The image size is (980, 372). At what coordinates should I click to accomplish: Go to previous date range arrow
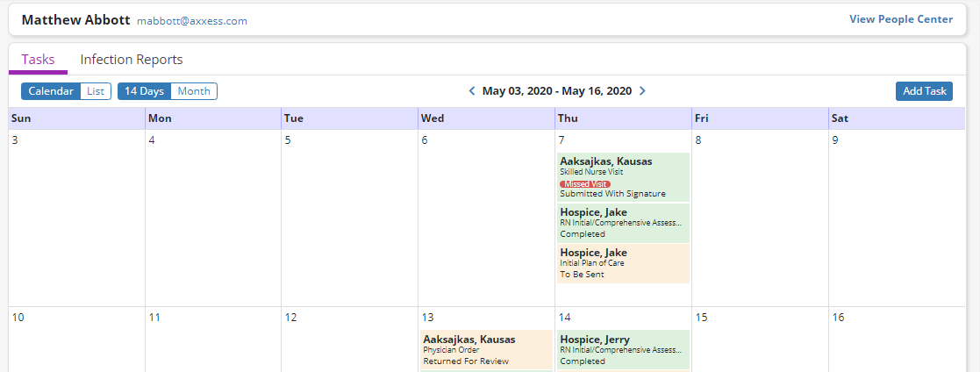pos(472,91)
